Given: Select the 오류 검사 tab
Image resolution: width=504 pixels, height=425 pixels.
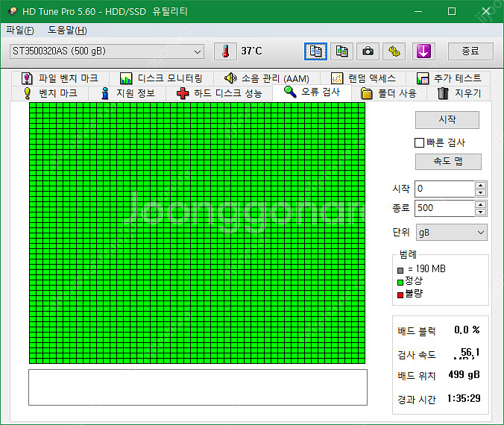Looking at the screenshot, I should (312, 92).
